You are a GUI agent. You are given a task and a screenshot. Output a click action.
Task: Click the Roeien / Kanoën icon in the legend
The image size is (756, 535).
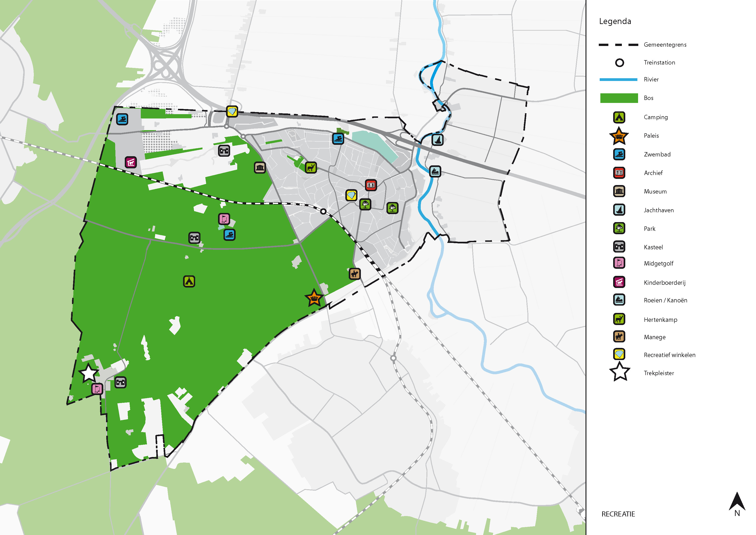pyautogui.click(x=619, y=300)
